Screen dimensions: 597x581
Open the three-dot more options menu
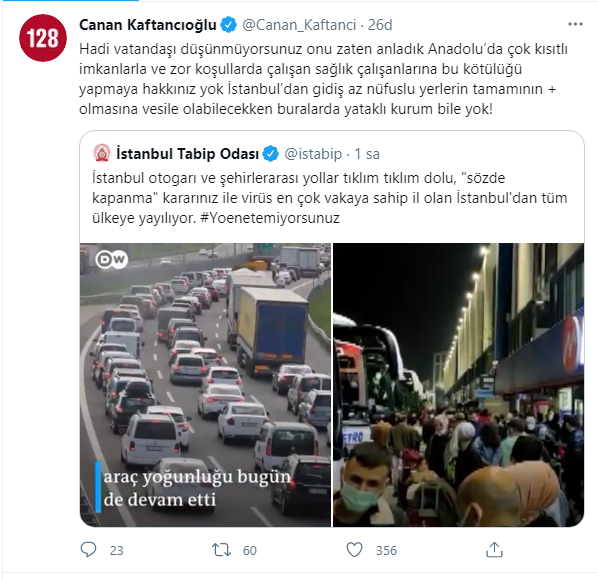pyautogui.click(x=575, y=24)
